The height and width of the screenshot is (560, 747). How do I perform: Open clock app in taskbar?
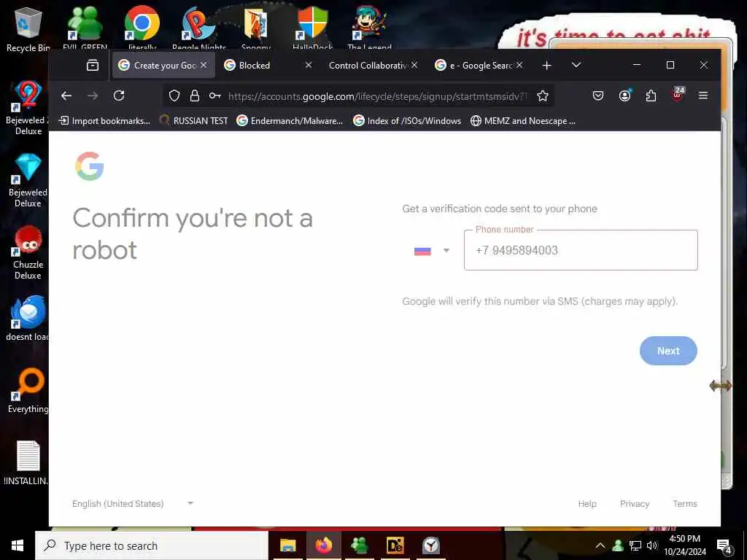coord(430,545)
